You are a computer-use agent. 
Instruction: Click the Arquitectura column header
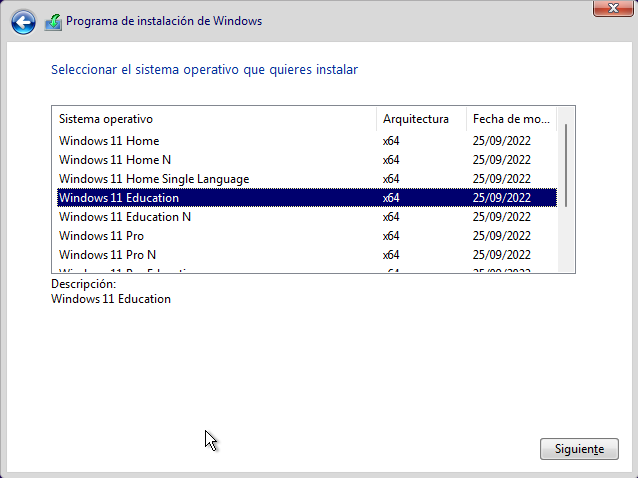coord(416,119)
